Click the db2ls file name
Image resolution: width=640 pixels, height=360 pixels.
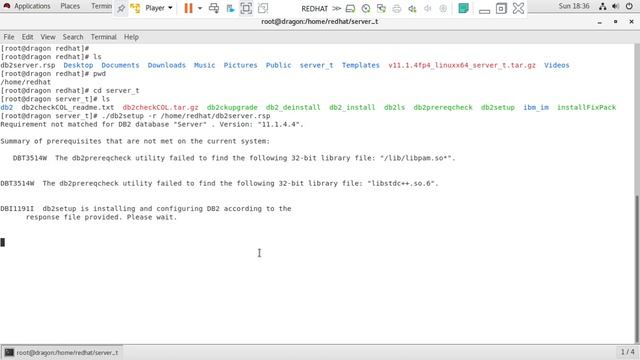[394, 108]
